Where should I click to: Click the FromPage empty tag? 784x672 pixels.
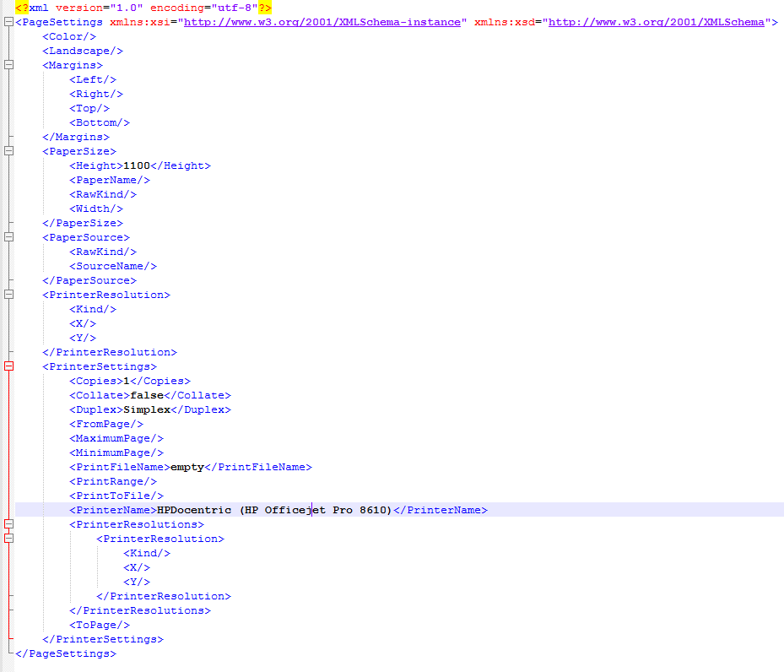coord(106,424)
